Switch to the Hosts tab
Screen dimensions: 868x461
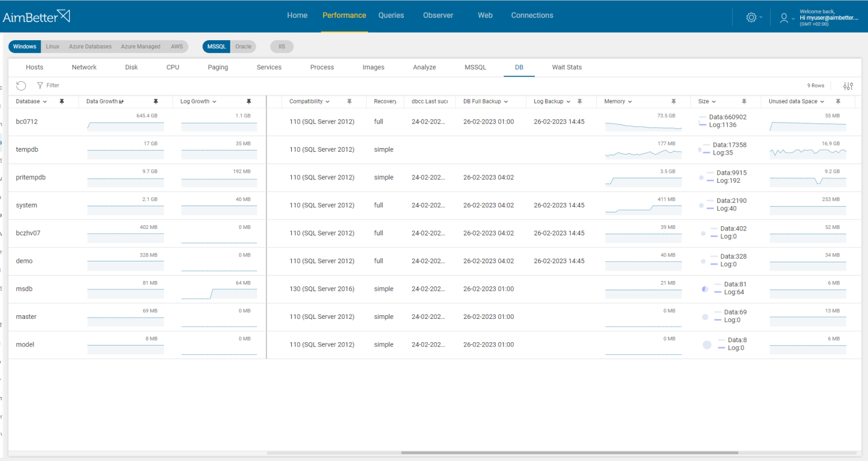coord(34,67)
